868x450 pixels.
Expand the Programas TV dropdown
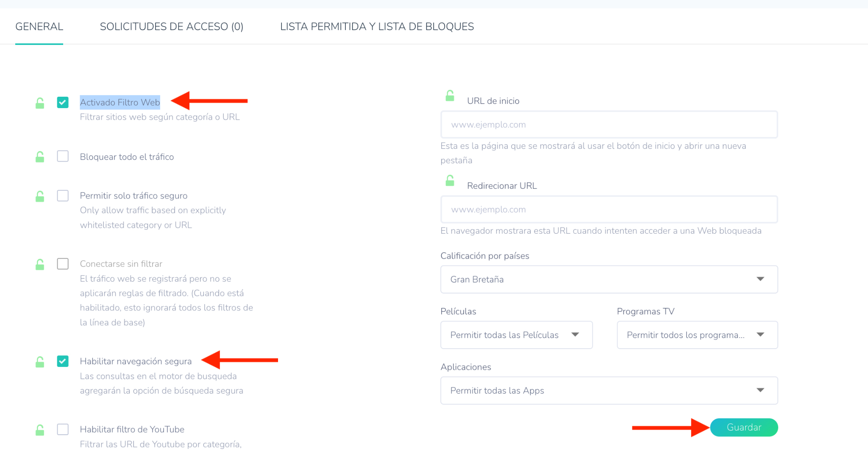[x=697, y=335]
